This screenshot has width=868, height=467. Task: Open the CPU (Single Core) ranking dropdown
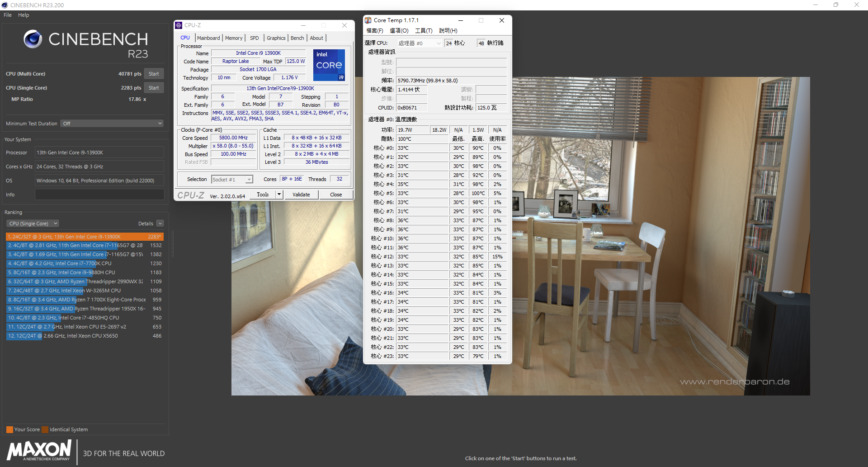click(x=33, y=224)
